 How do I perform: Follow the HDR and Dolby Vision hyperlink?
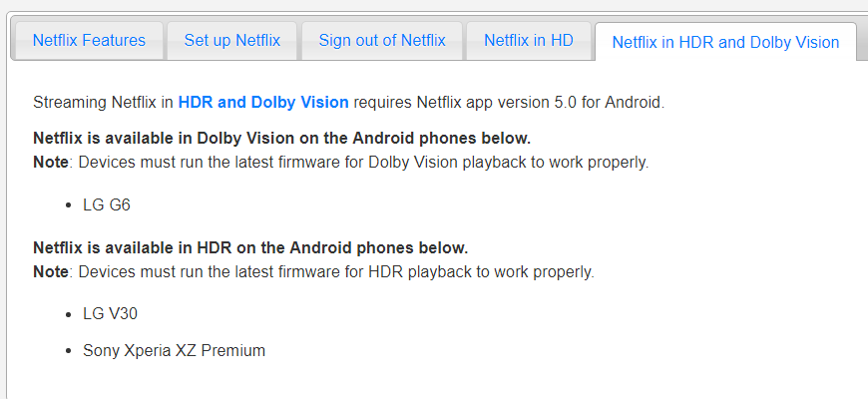point(263,103)
